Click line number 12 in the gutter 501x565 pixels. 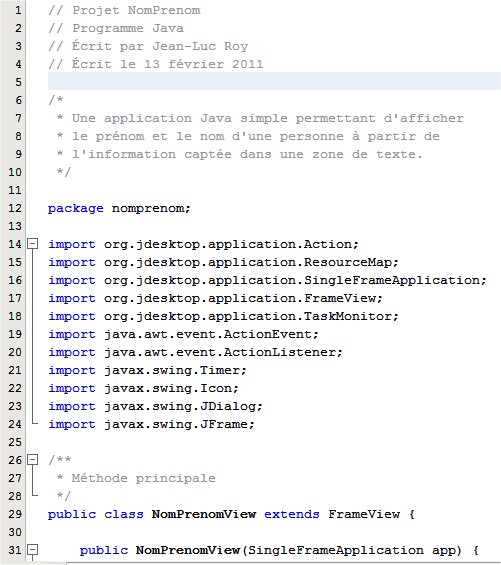pos(15,208)
